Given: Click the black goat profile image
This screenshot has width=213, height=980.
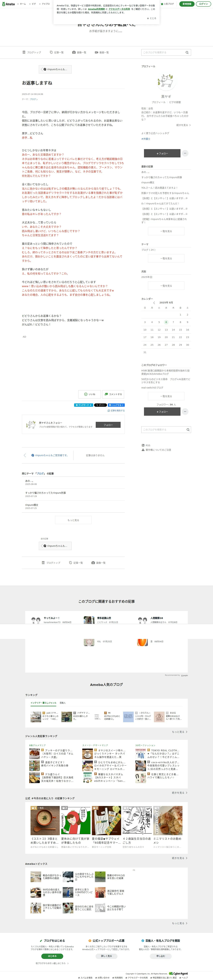Looking at the screenshot, I should tap(166, 81).
